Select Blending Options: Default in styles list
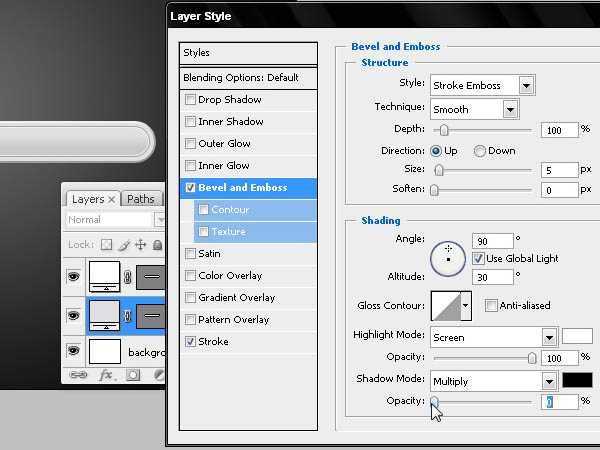The image size is (600, 450). (240, 77)
